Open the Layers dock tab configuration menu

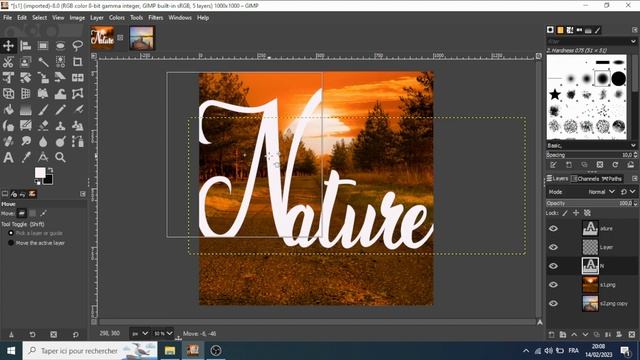pos(634,178)
